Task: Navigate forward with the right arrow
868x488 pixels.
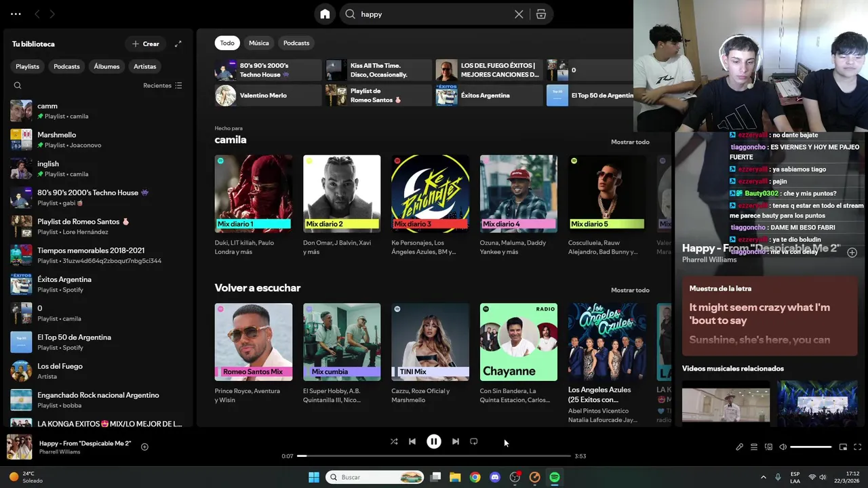Action: 52,14
